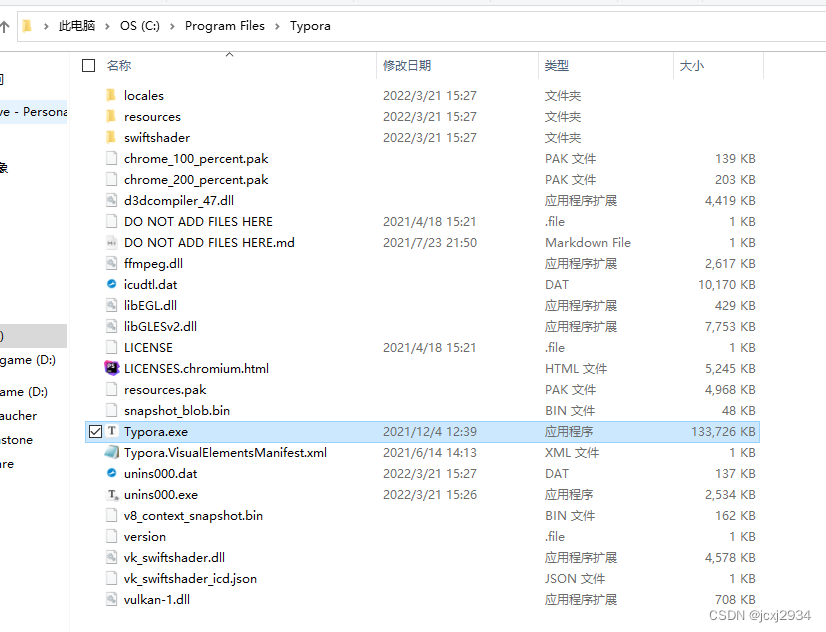Click the resources.pak file icon
This screenshot has height=632, width=826.
[x=111, y=390]
